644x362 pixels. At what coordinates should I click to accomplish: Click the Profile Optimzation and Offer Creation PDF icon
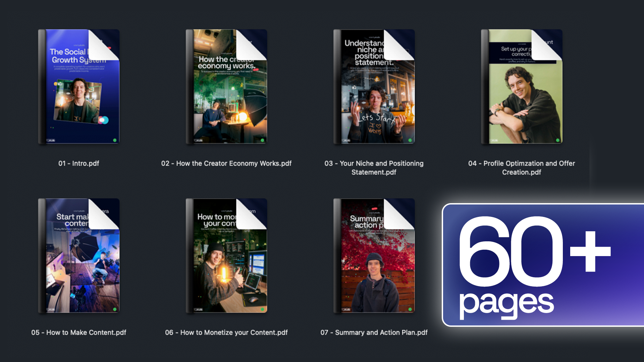tap(522, 87)
